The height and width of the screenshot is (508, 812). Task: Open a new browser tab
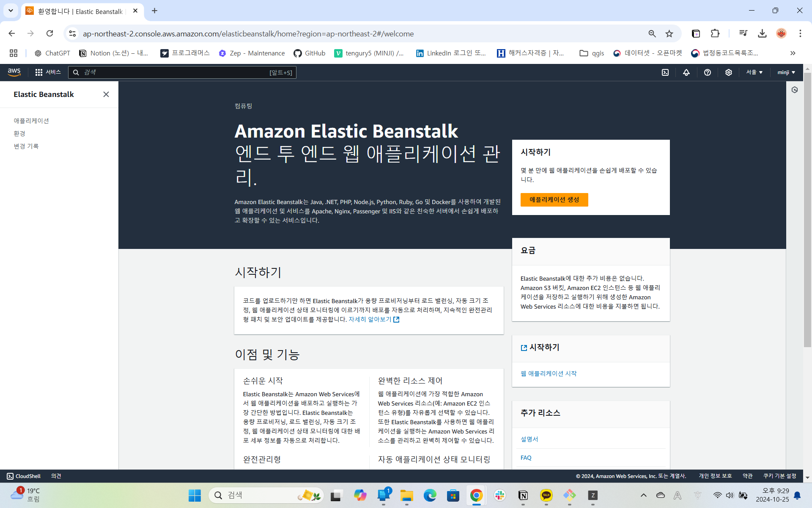click(154, 11)
